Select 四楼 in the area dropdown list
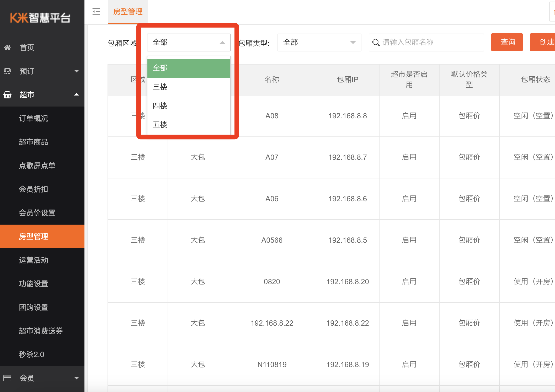The image size is (555, 392). point(189,106)
